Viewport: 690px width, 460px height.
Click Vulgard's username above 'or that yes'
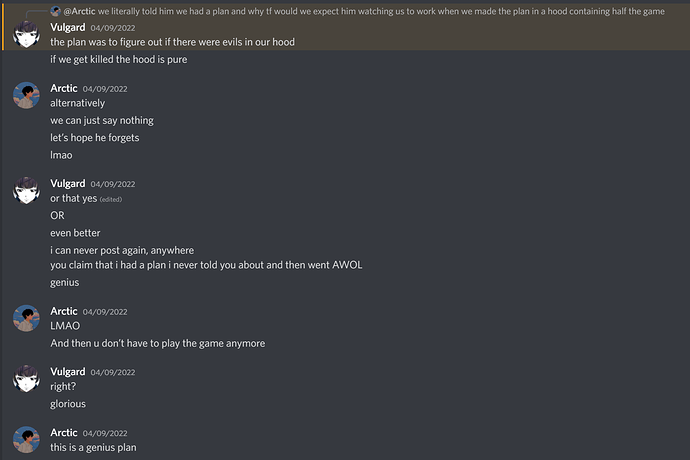tap(68, 183)
